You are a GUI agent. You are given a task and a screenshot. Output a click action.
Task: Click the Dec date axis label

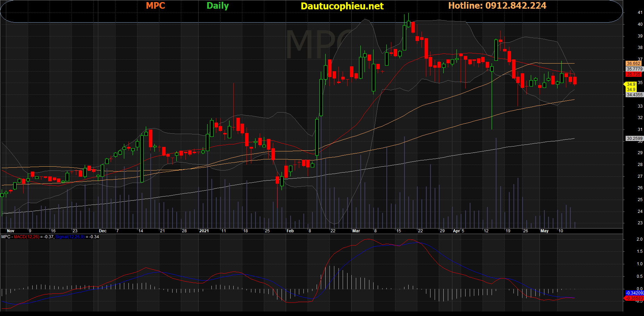103,231
